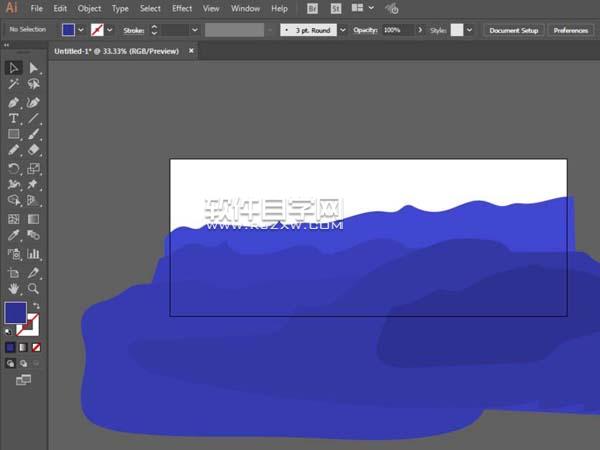Image resolution: width=600 pixels, height=450 pixels.
Task: Open Adobe Bridge via Br icon
Action: point(313,8)
